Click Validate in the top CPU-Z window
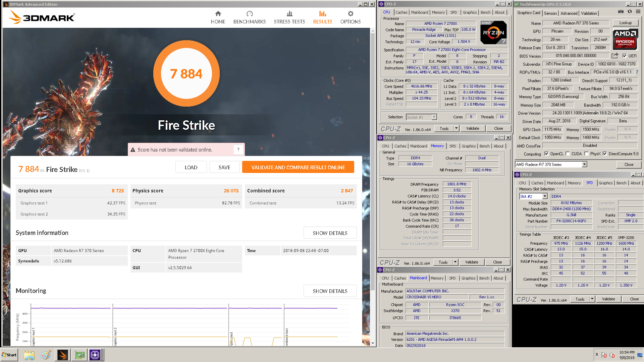 click(473, 128)
